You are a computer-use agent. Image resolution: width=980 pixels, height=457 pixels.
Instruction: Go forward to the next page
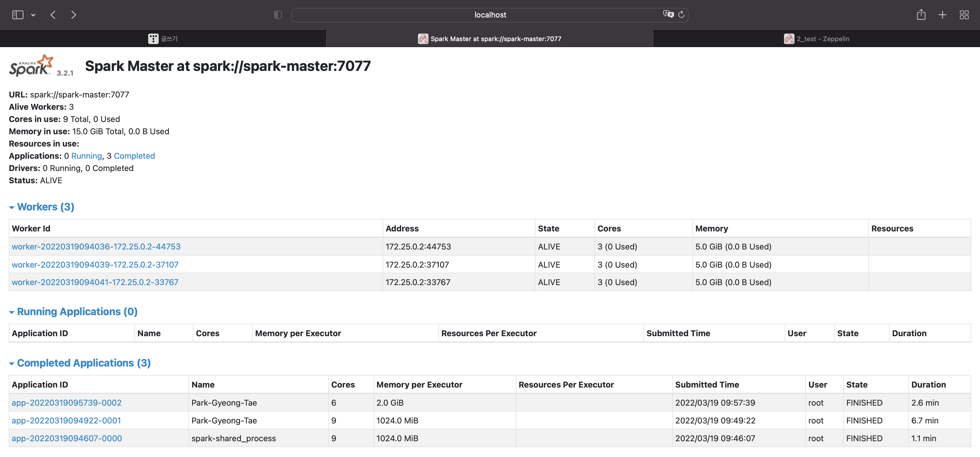click(74, 15)
